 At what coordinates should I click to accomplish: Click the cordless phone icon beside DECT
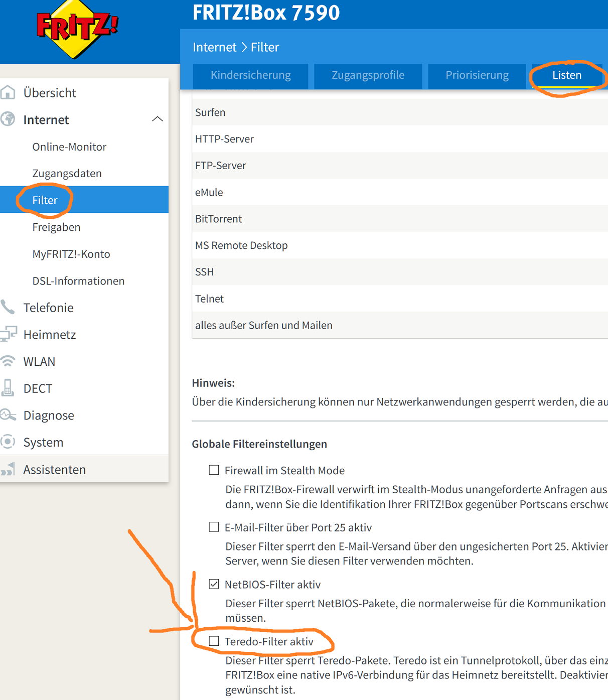(x=8, y=388)
